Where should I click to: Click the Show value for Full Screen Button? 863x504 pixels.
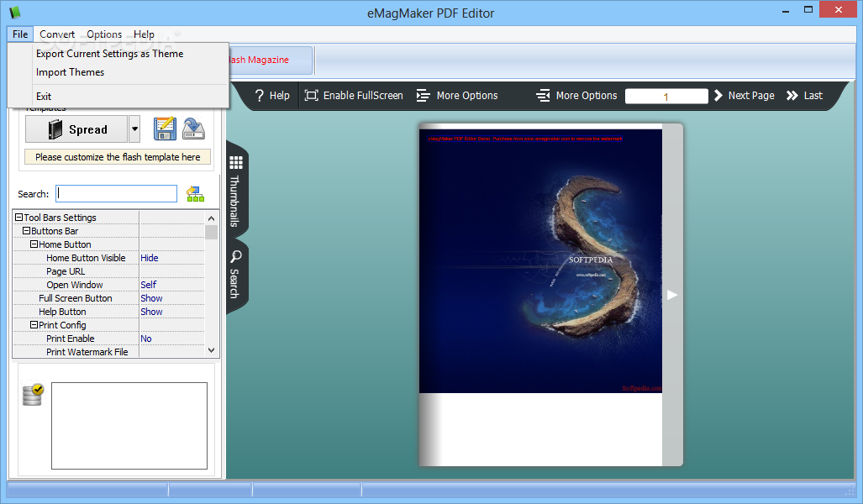tap(151, 298)
